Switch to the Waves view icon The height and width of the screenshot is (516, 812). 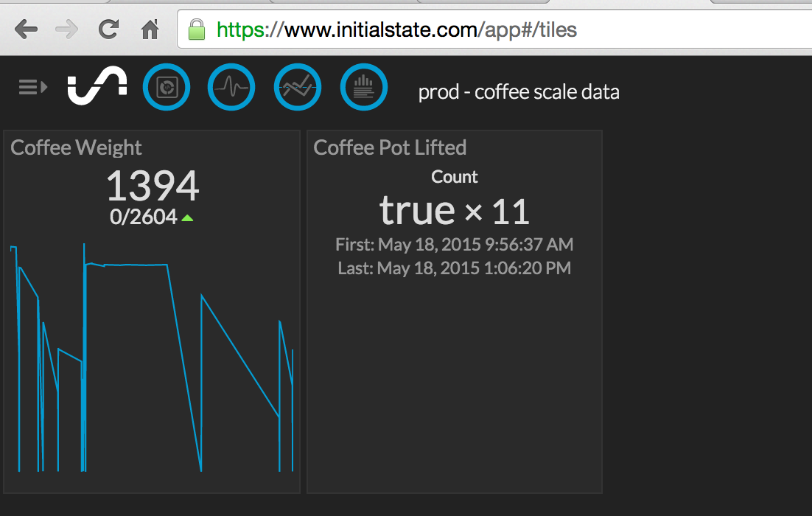point(232,88)
